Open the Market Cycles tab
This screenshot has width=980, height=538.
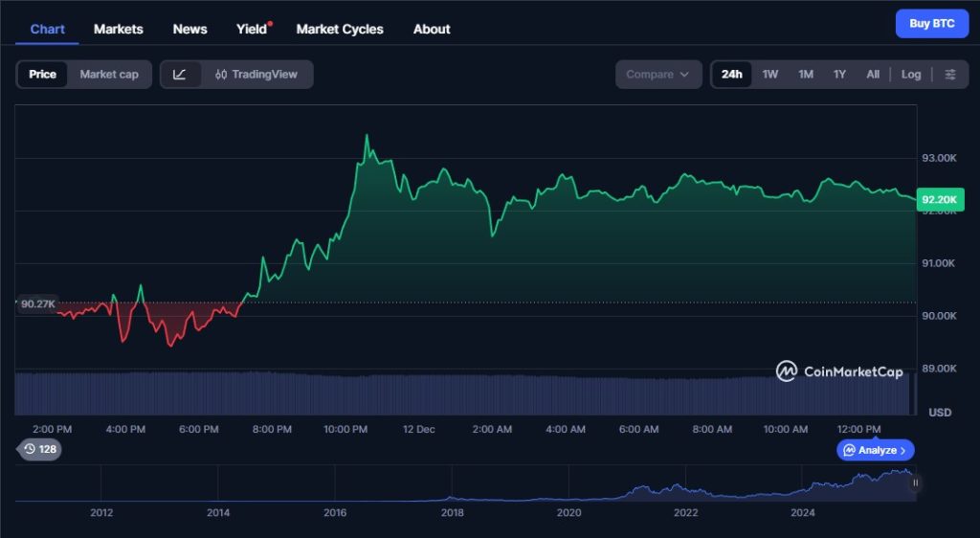340,29
